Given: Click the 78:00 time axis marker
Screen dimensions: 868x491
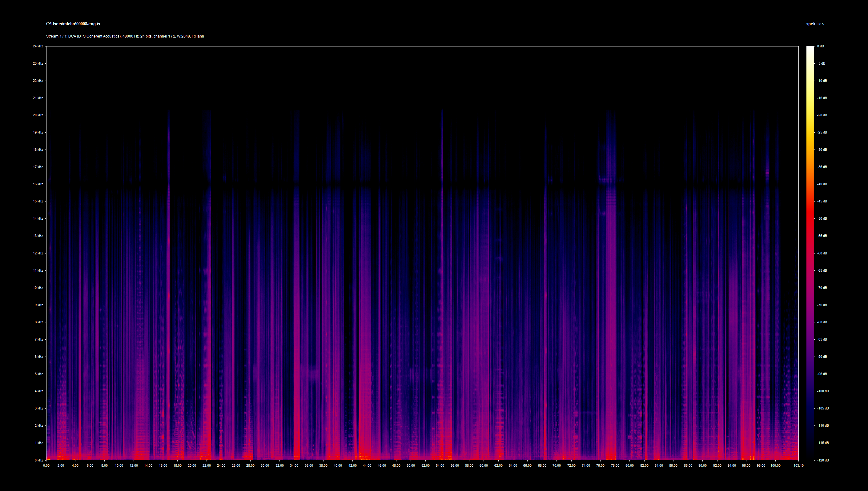Looking at the screenshot, I should click(x=615, y=466).
